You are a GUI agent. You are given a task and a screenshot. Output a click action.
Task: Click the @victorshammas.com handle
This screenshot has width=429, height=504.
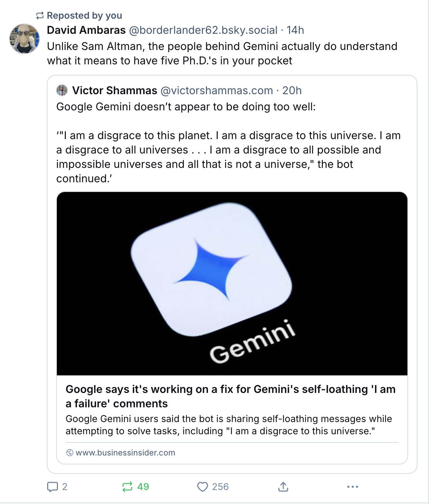[x=216, y=90]
